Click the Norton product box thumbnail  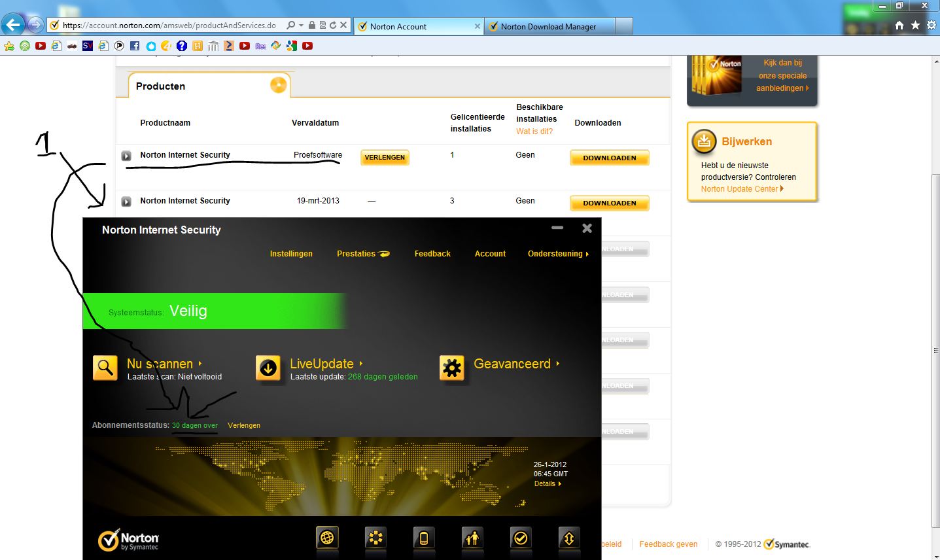click(x=718, y=76)
